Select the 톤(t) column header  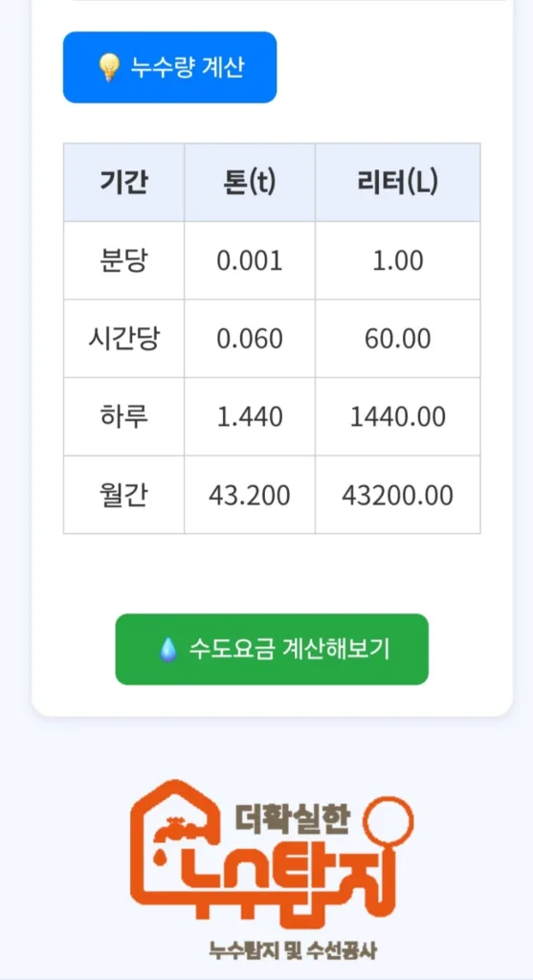click(x=250, y=183)
